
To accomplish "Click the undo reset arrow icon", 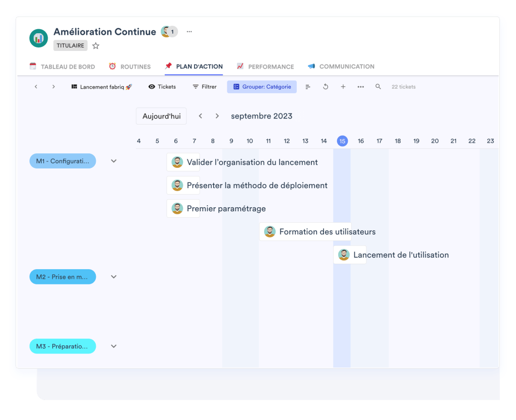I will tap(326, 87).
